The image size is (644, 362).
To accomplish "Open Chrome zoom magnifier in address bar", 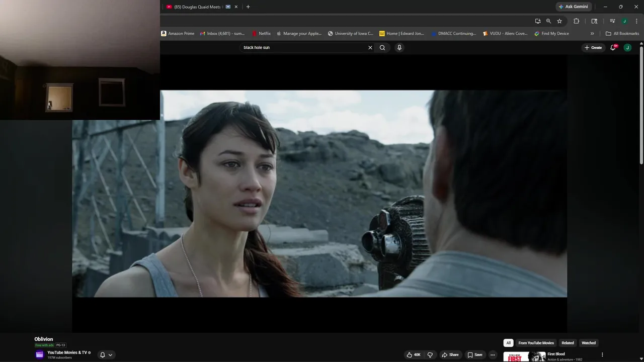I will click(548, 21).
